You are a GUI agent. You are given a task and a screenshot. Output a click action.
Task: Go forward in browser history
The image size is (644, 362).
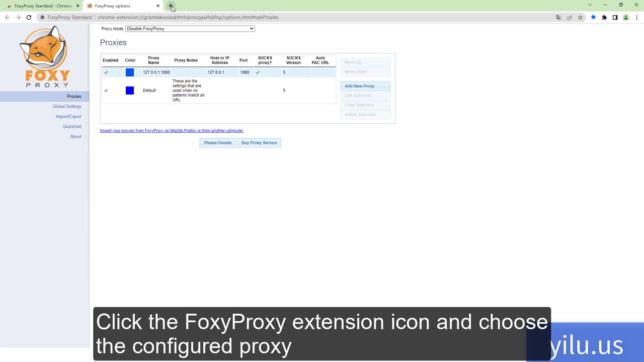pyautogui.click(x=18, y=17)
